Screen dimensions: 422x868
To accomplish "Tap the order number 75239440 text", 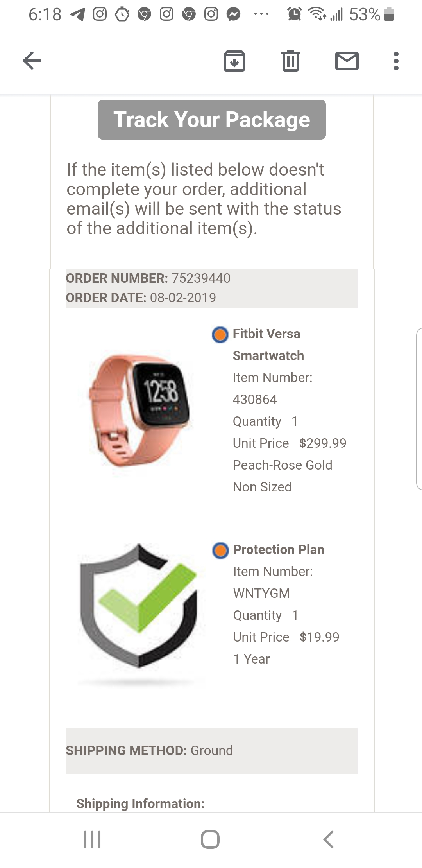I will pos(201,278).
